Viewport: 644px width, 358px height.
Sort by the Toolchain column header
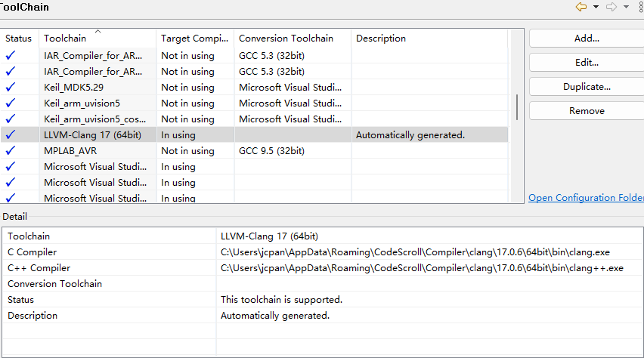[x=98, y=39]
